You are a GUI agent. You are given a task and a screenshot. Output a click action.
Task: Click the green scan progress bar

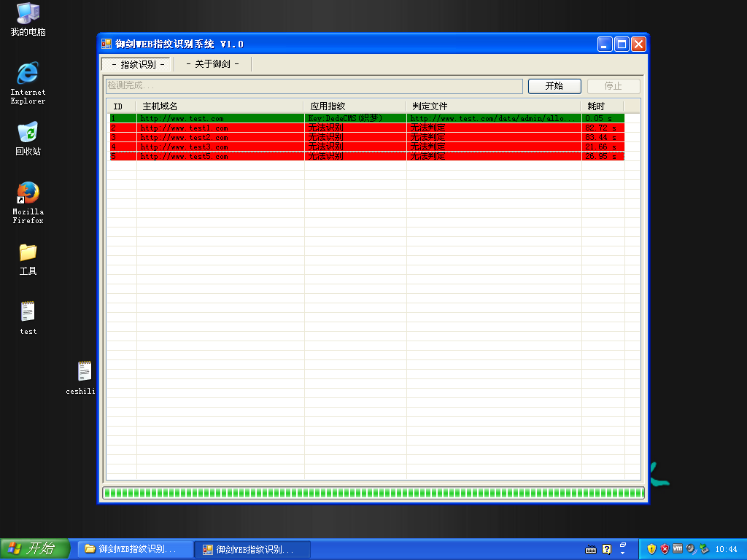373,493
